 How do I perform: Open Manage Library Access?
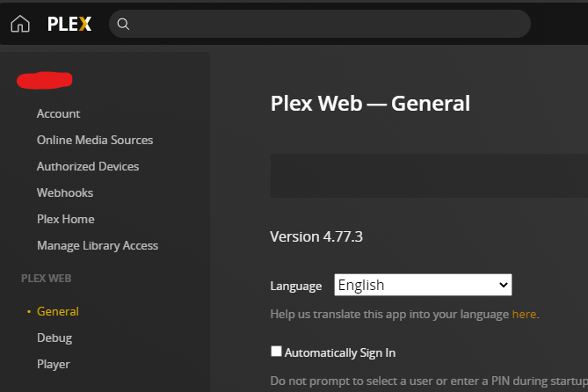coord(98,245)
